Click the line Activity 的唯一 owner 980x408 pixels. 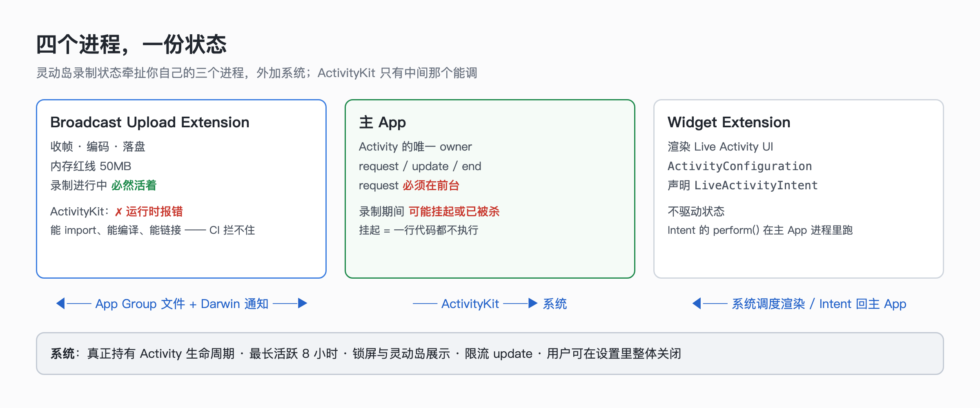[x=415, y=146]
